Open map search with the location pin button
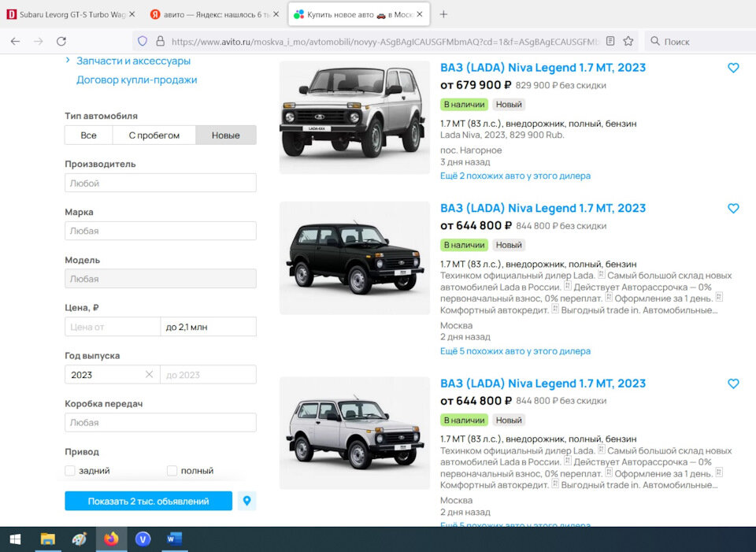 246,501
